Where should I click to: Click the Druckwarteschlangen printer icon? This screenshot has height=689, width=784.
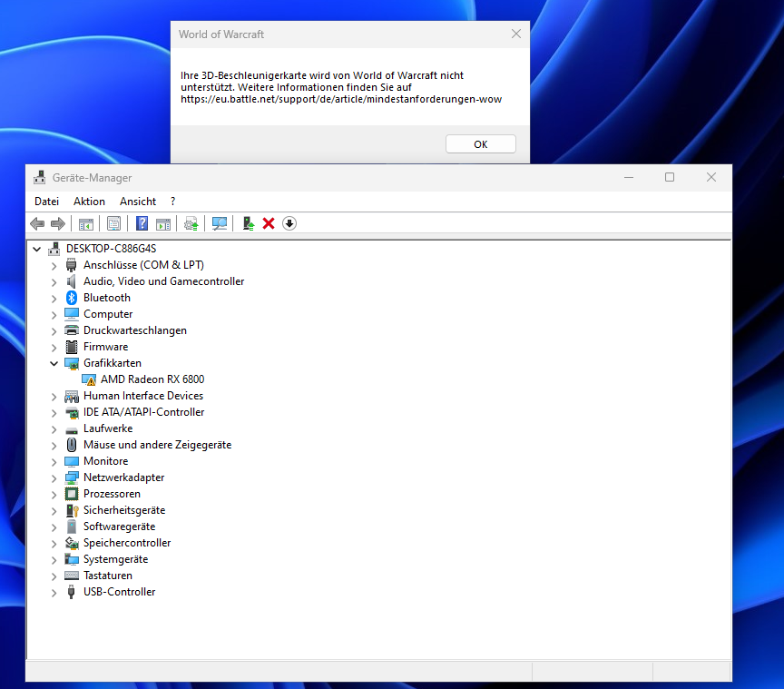(x=72, y=330)
